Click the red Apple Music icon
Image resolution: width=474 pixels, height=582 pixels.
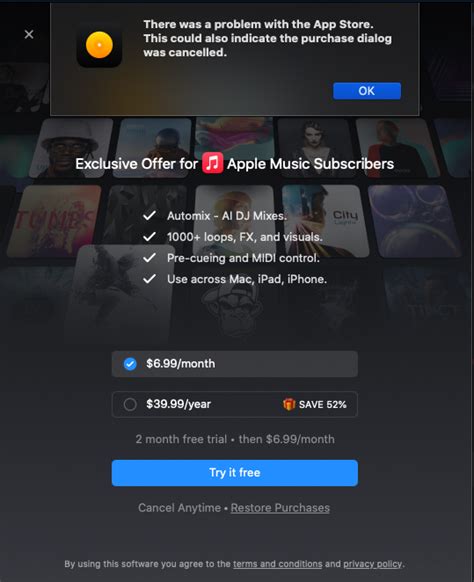click(213, 163)
